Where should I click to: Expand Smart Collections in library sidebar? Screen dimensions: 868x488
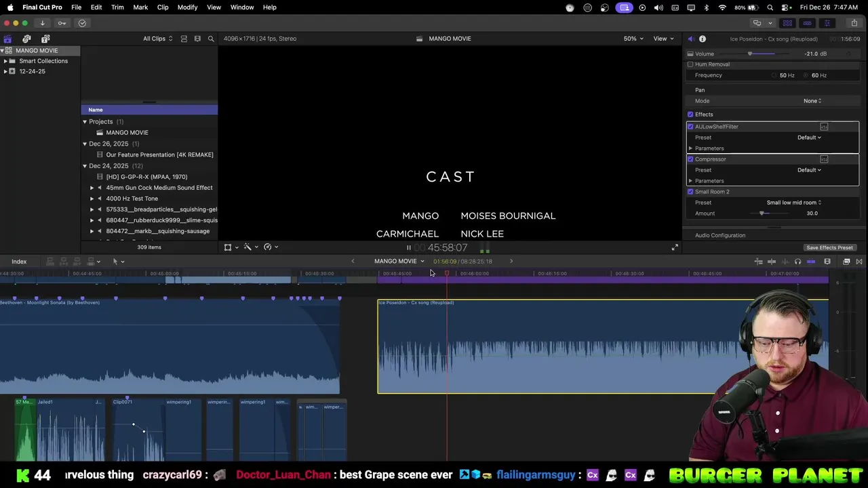[5, 61]
